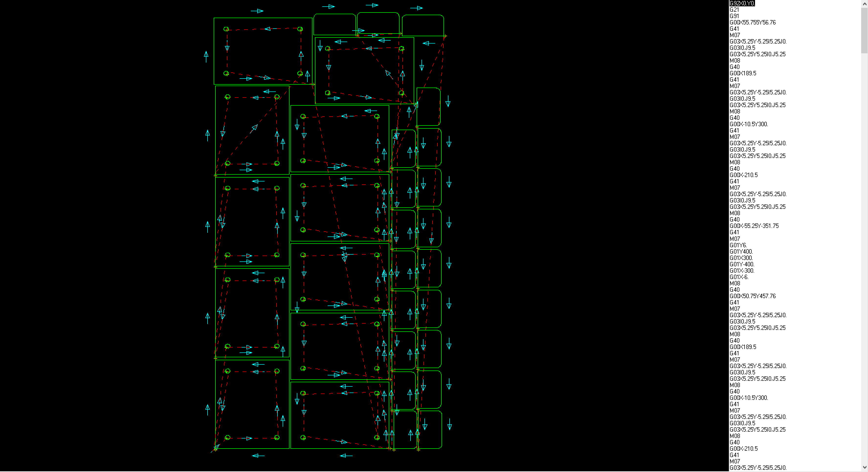Select the highlighted G92X0.Y0. line
The height and width of the screenshot is (472, 868).
[x=742, y=3]
